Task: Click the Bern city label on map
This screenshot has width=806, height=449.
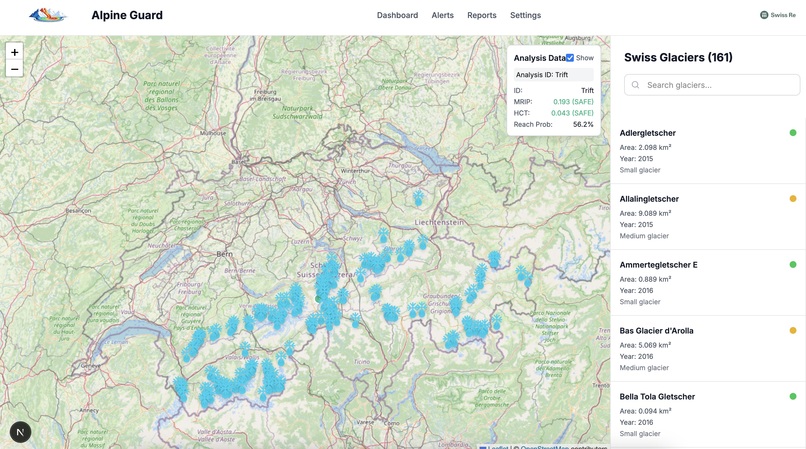Action: point(225,254)
